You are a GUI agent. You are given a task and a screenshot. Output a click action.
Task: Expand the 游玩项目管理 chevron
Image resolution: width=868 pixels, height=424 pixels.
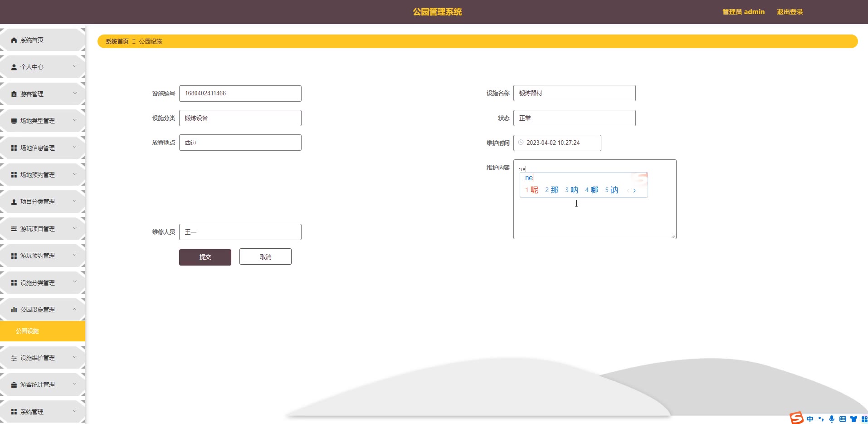point(75,228)
